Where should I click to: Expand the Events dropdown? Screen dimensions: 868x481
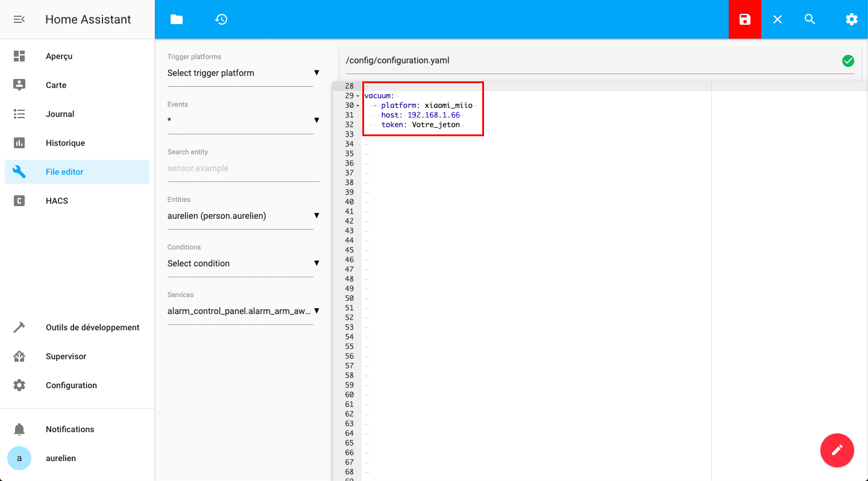point(243,121)
